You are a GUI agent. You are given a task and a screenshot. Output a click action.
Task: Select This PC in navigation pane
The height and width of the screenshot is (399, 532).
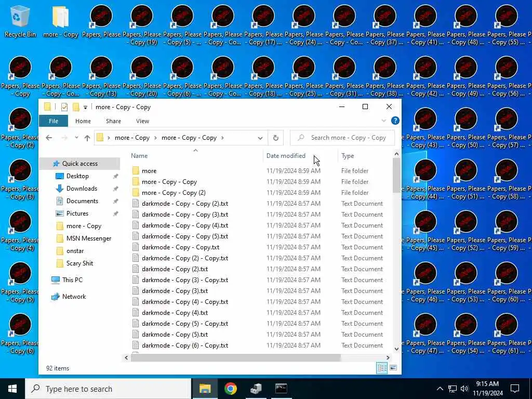click(72, 280)
